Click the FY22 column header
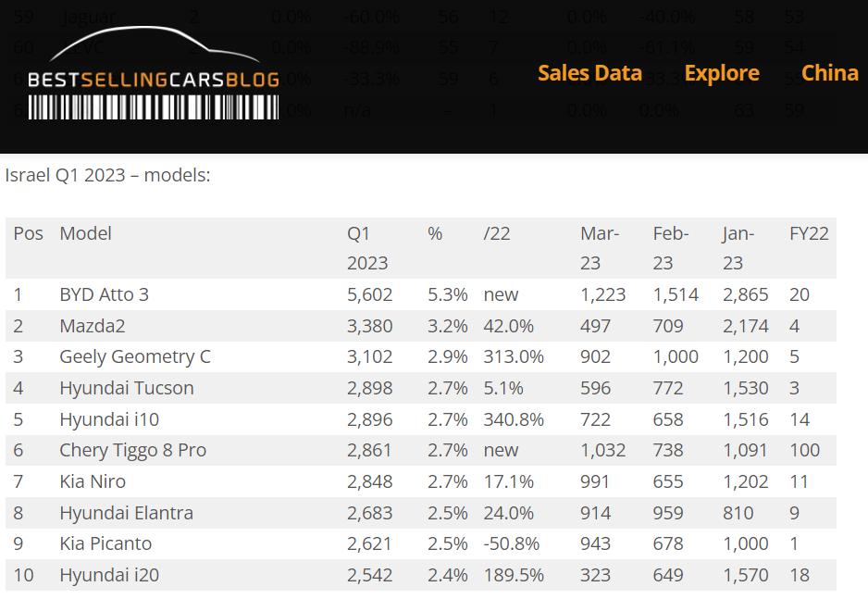 point(809,233)
